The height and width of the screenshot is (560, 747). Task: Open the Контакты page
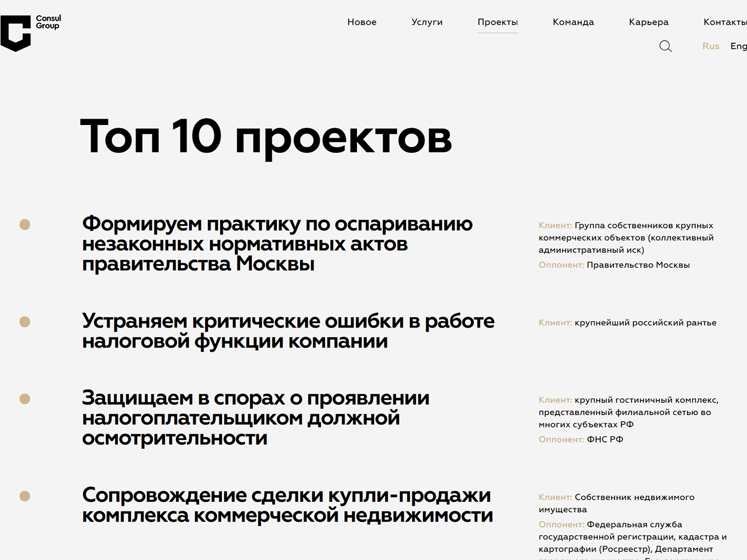point(725,22)
